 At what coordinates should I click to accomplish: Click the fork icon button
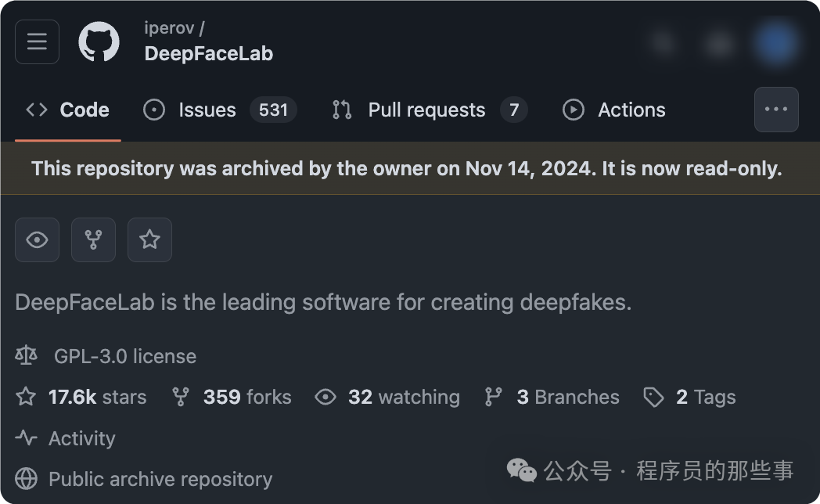94,240
